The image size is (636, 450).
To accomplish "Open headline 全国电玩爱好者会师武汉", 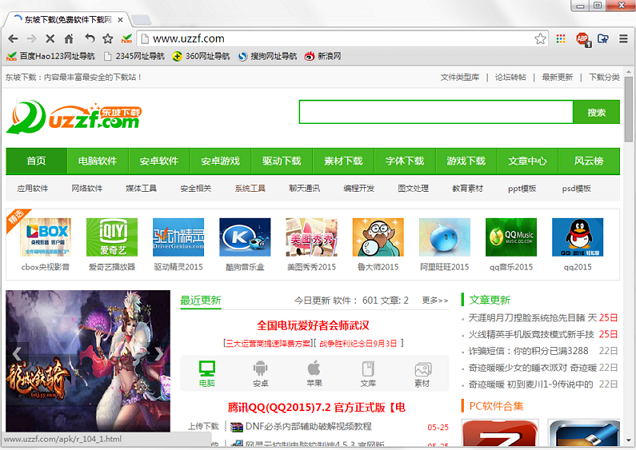I will click(313, 325).
